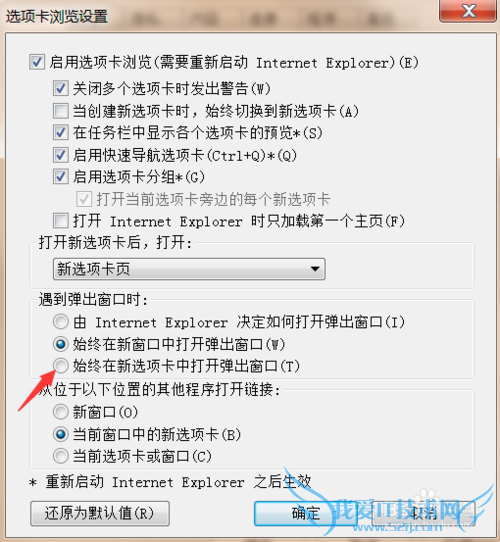Viewport: 500px width, 542px height.
Task: Select 始终在新窗口中打开弹出窗口 radio button
Action: point(61,344)
